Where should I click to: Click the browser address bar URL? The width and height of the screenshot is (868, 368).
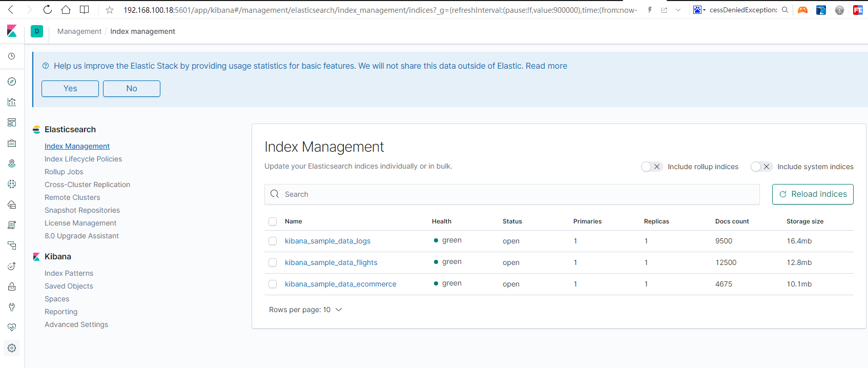point(380,10)
